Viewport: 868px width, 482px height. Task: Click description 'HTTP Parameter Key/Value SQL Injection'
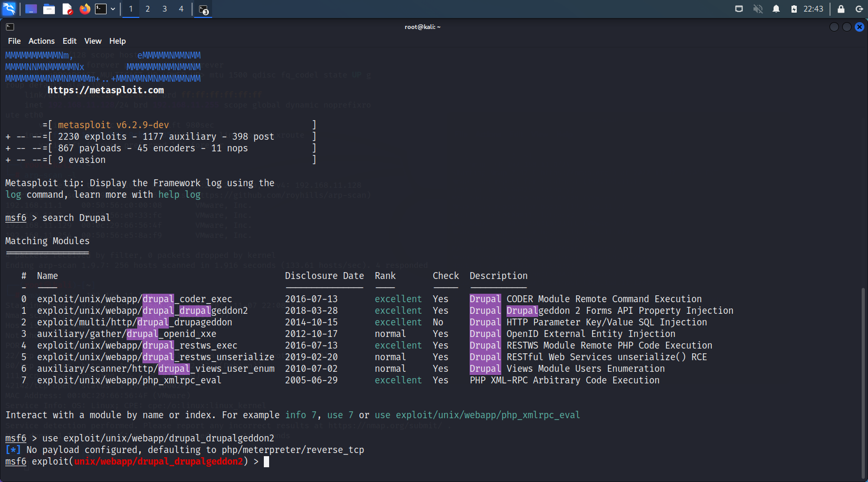click(607, 322)
